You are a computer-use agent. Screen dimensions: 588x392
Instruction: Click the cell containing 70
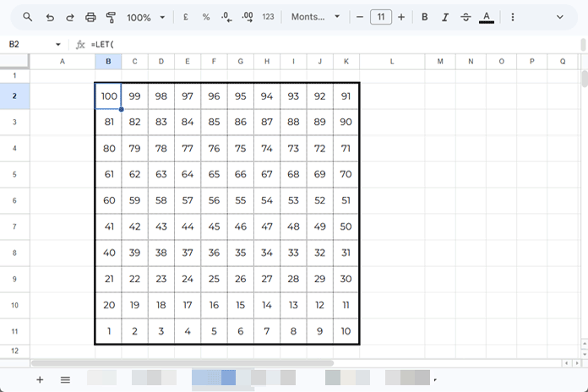[346, 174]
